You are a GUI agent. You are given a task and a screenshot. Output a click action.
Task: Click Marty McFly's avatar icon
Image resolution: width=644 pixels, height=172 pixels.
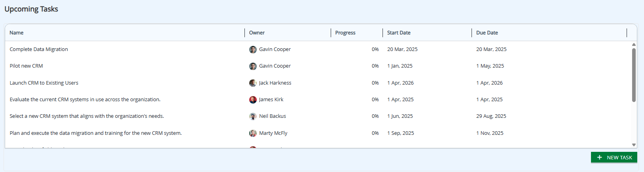pos(253,133)
